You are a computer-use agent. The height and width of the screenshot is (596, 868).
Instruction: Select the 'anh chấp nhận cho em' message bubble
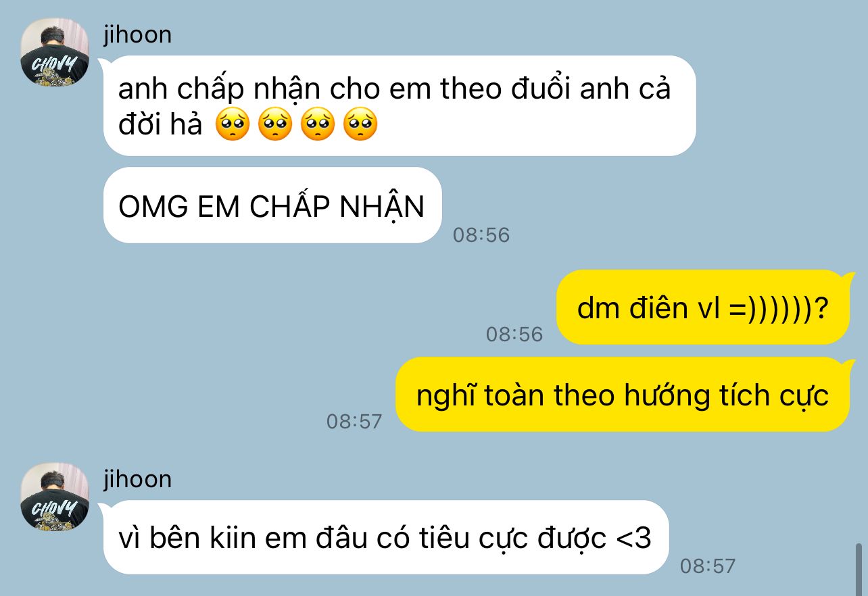[x=399, y=105]
